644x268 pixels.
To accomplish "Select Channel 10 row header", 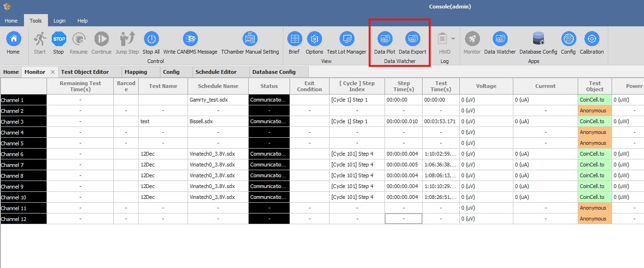I will click(x=24, y=197).
